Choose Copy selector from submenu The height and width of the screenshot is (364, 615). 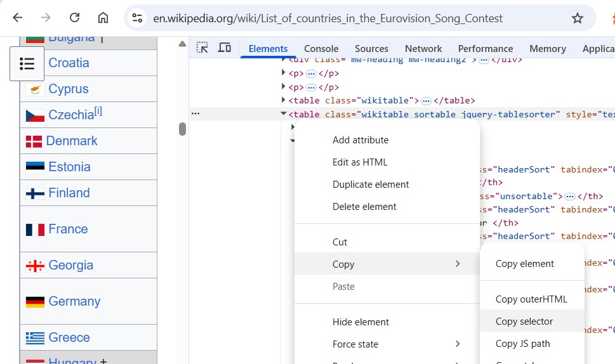pyautogui.click(x=524, y=322)
